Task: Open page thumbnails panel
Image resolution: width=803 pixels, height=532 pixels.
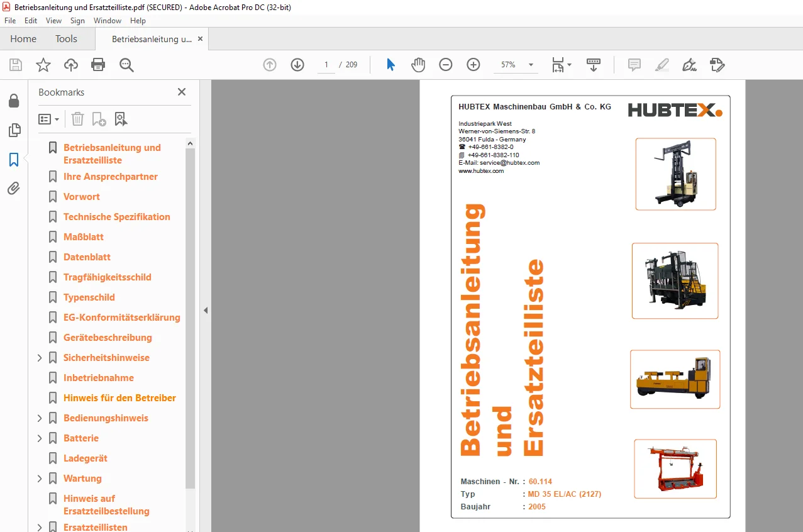Action: pyautogui.click(x=14, y=130)
